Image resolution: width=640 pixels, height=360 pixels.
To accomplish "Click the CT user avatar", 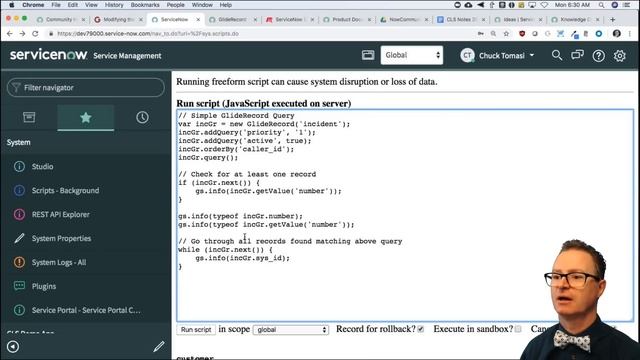I will 467,56.
